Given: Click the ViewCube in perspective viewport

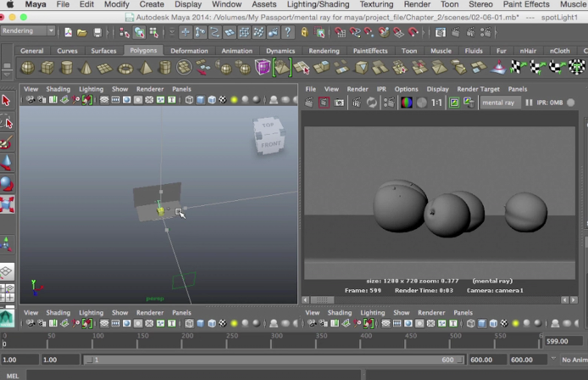Looking at the screenshot, I should (269, 136).
